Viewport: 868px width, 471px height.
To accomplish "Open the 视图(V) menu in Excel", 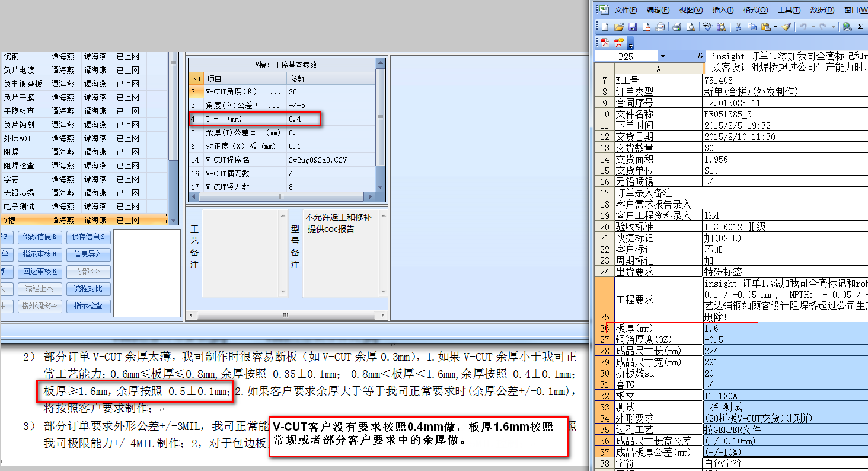I will [691, 10].
